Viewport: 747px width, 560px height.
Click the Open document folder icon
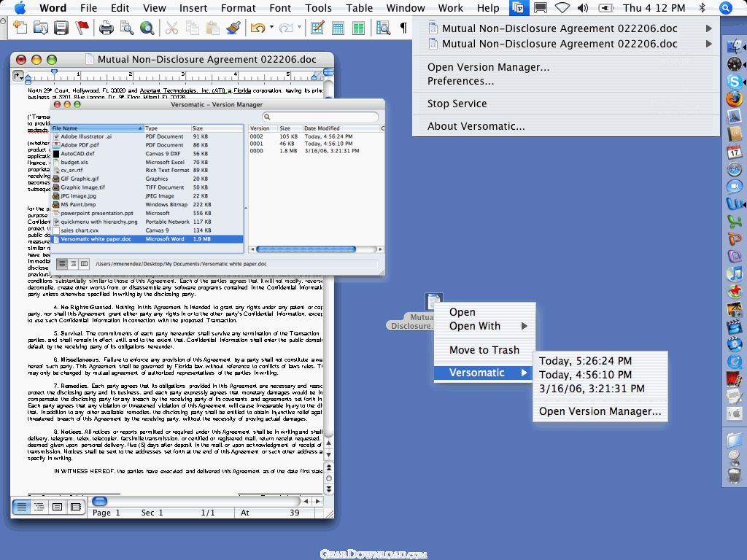pyautogui.click(x=41, y=28)
